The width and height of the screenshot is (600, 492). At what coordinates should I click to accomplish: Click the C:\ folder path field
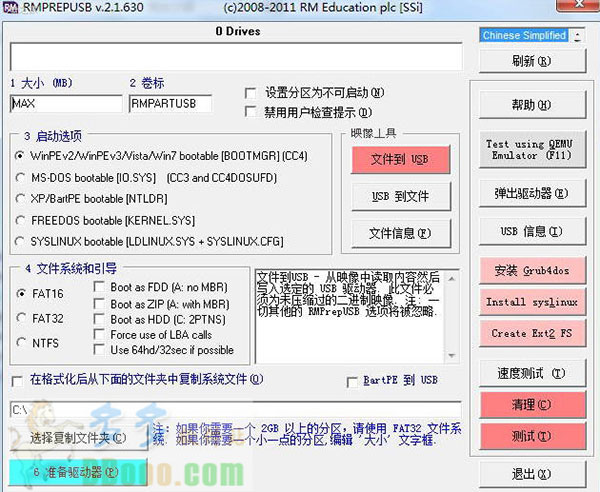[x=236, y=410]
